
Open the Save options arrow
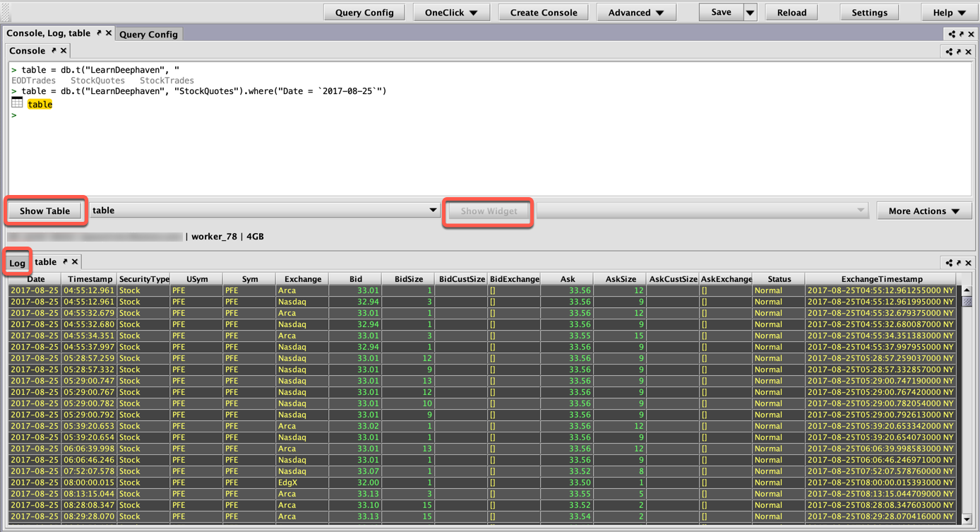pyautogui.click(x=750, y=13)
